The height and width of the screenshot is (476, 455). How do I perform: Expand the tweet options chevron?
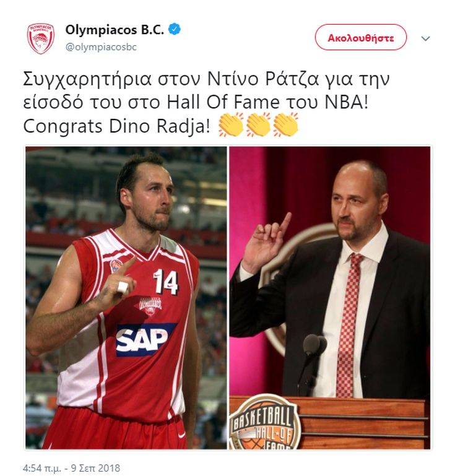(x=425, y=38)
